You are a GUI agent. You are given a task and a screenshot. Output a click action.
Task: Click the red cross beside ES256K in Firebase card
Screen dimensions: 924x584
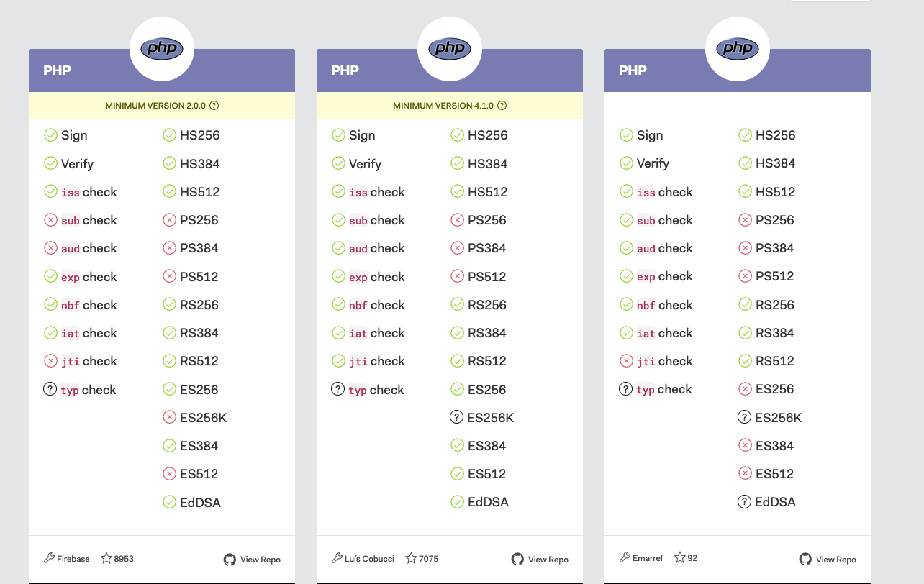pos(169,417)
